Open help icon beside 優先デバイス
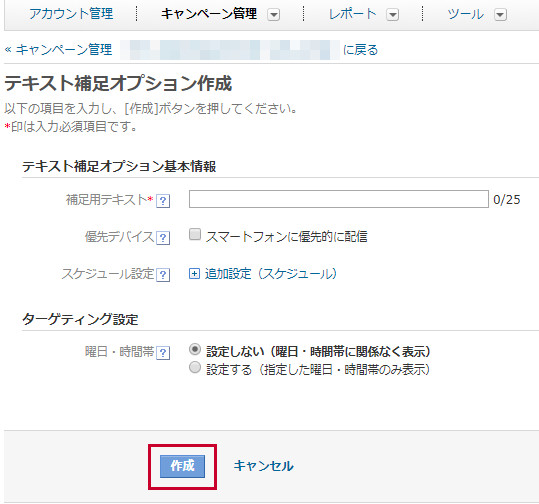The width and height of the screenshot is (539, 504). pos(163,238)
